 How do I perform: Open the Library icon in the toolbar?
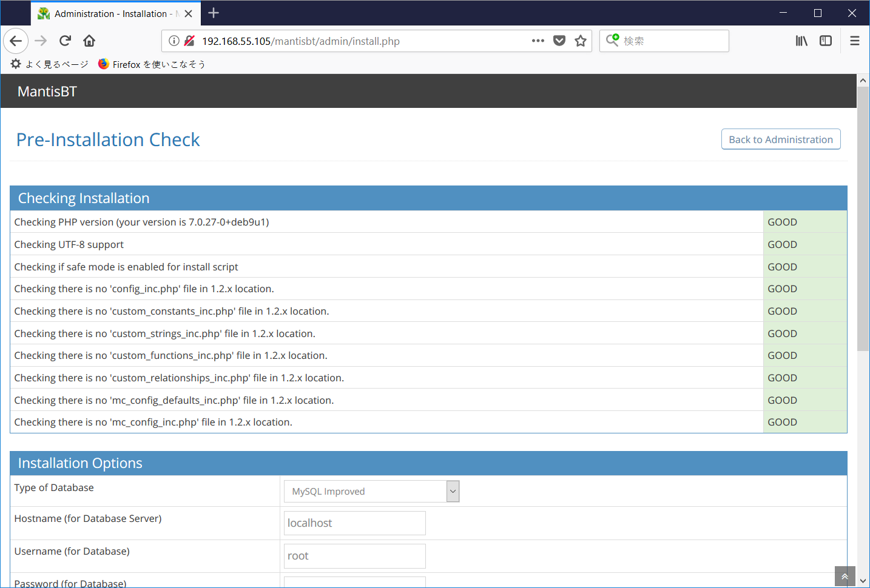tap(801, 41)
